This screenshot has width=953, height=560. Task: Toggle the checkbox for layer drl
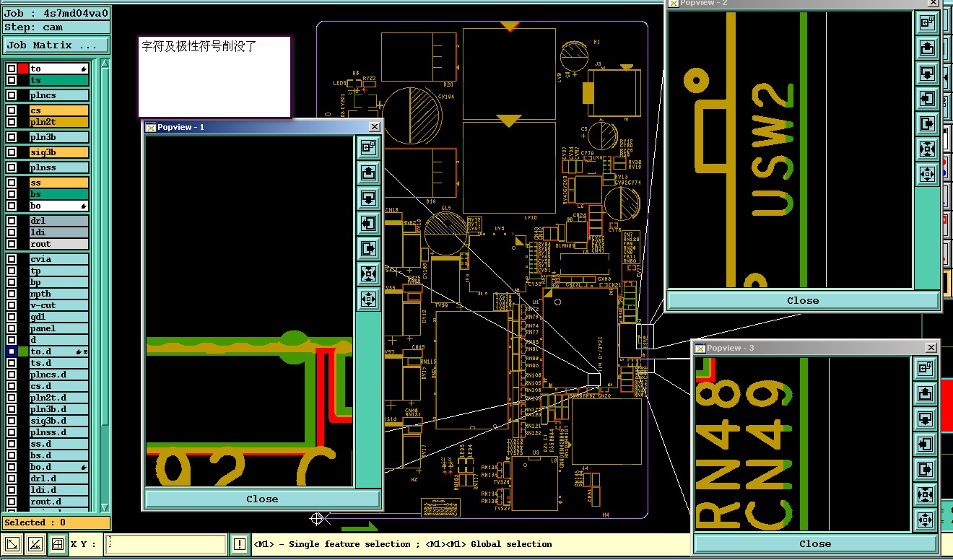(12, 221)
